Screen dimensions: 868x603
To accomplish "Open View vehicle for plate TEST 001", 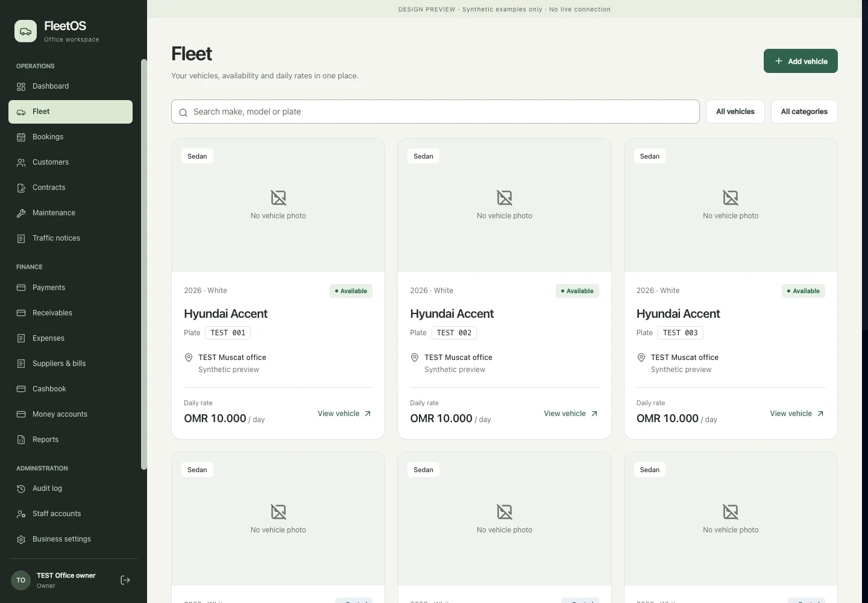I will click(344, 414).
